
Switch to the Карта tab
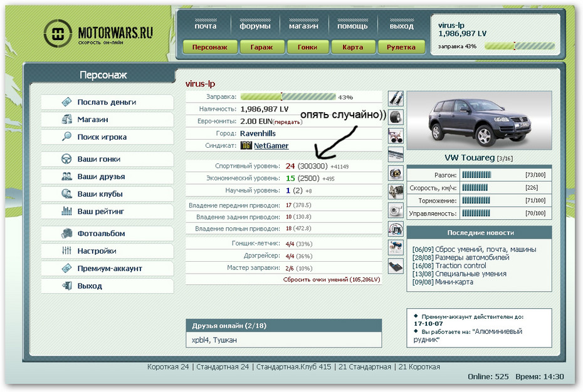pos(353,47)
